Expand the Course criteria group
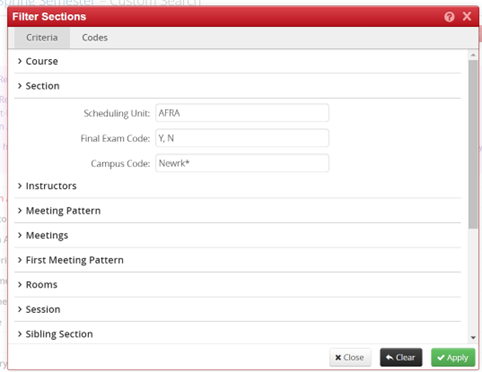Image resolution: width=482 pixels, height=372 pixels. 237,61
